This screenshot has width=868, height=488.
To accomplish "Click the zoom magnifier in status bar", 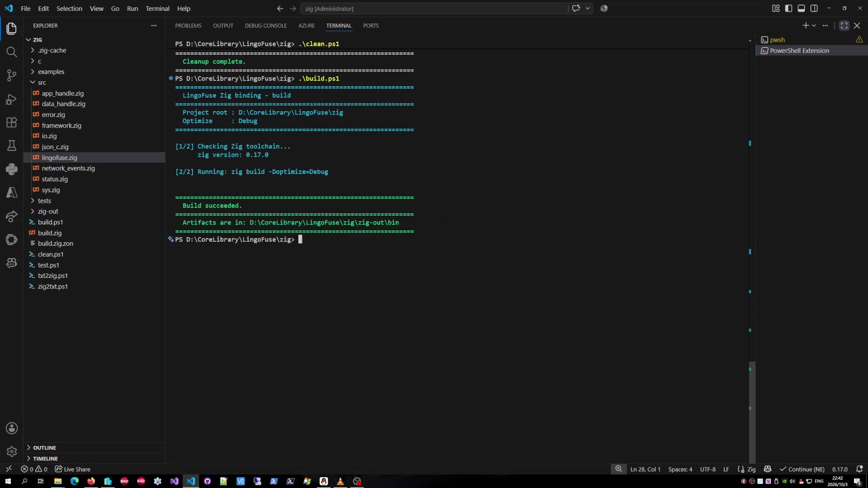I will tap(618, 469).
